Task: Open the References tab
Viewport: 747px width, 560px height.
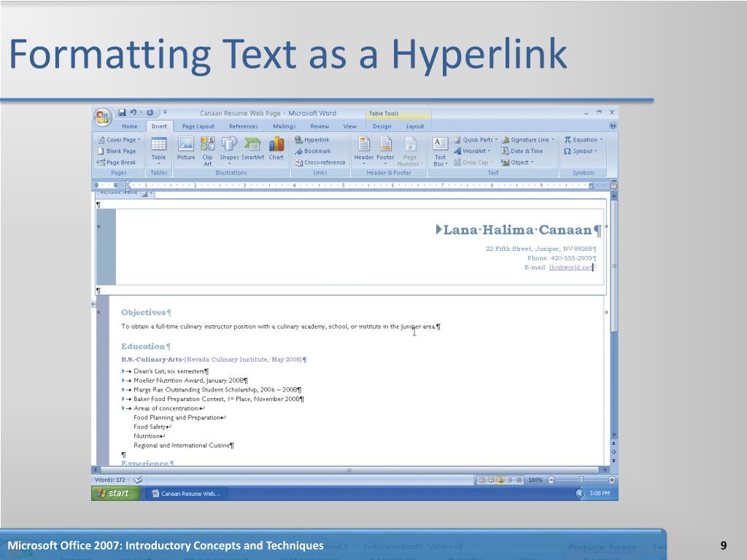Action: pyautogui.click(x=244, y=126)
